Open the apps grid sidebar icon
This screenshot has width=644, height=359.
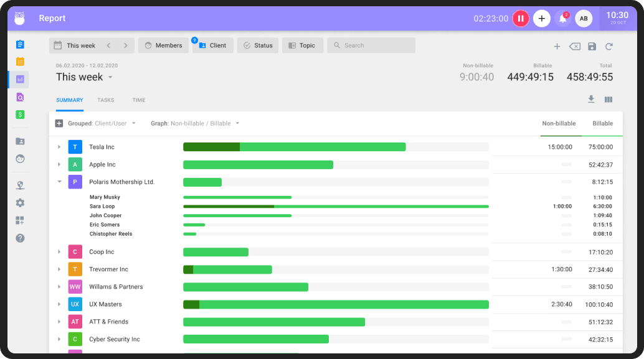20,220
